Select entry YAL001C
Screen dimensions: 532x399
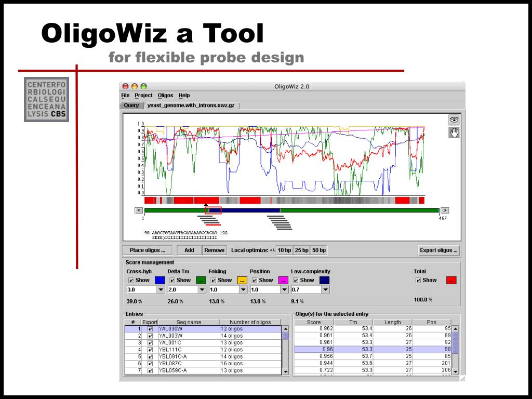tap(203, 343)
